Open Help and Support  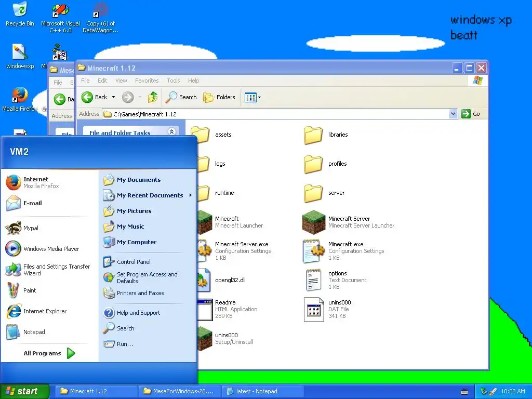(x=148, y=312)
